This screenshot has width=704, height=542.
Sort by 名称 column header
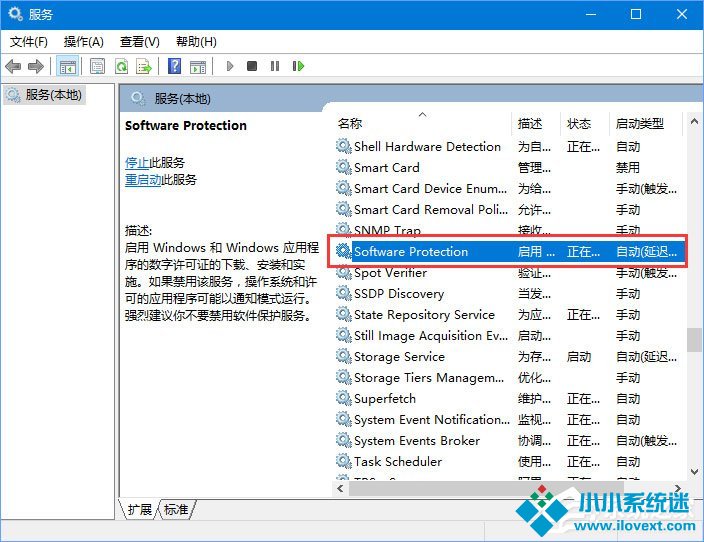[422, 123]
